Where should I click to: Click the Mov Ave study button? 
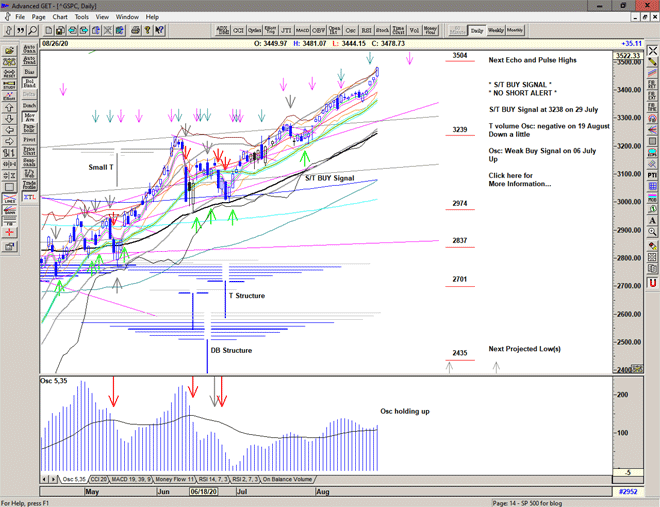coord(29,116)
